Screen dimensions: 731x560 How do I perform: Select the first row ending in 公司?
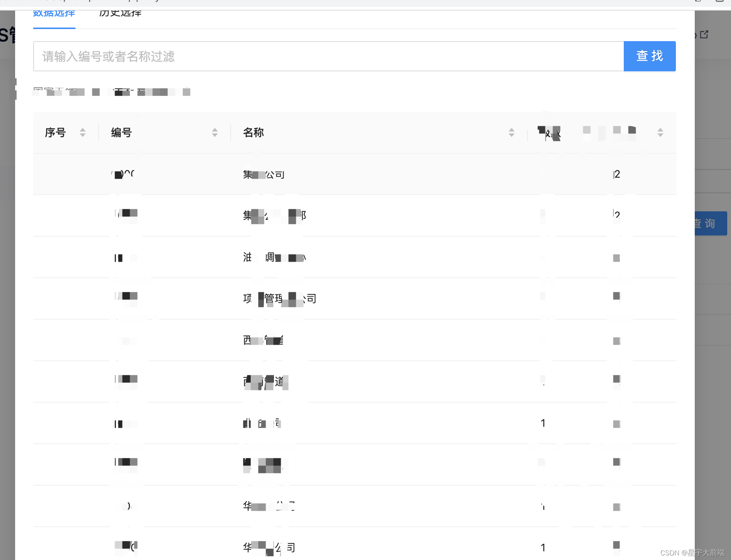264,174
